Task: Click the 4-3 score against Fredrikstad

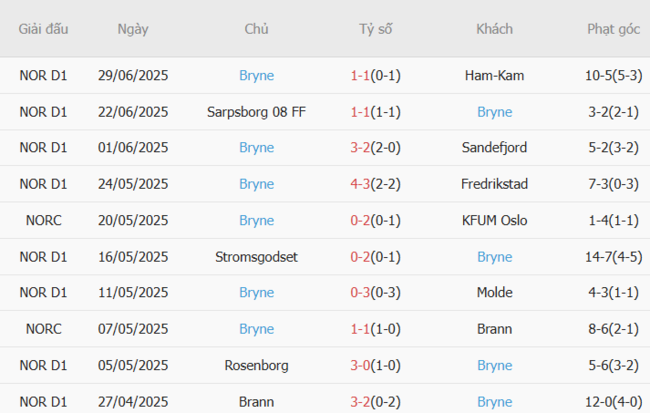Action: pyautogui.click(x=359, y=184)
